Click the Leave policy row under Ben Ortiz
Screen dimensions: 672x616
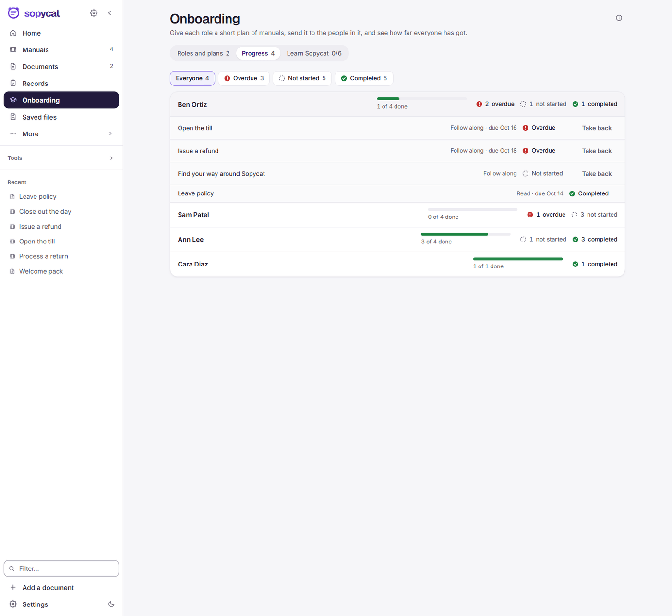[397, 194]
